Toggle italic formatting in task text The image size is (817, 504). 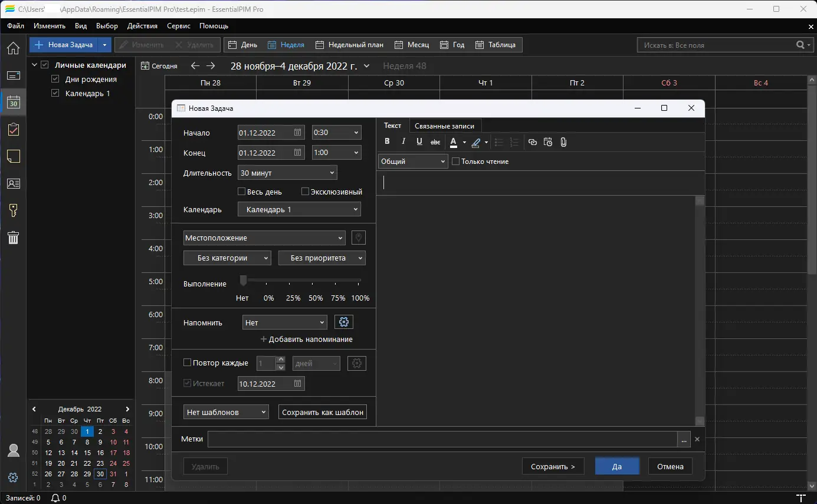(403, 141)
